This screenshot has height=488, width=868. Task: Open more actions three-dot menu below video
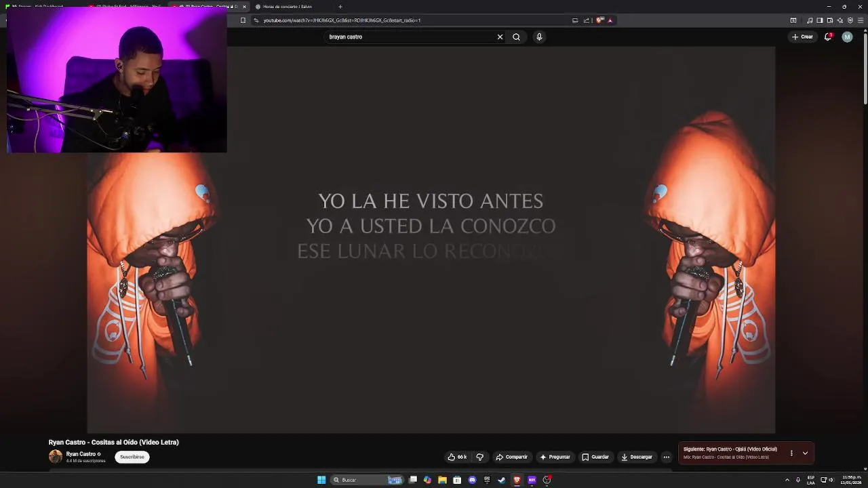click(x=666, y=457)
